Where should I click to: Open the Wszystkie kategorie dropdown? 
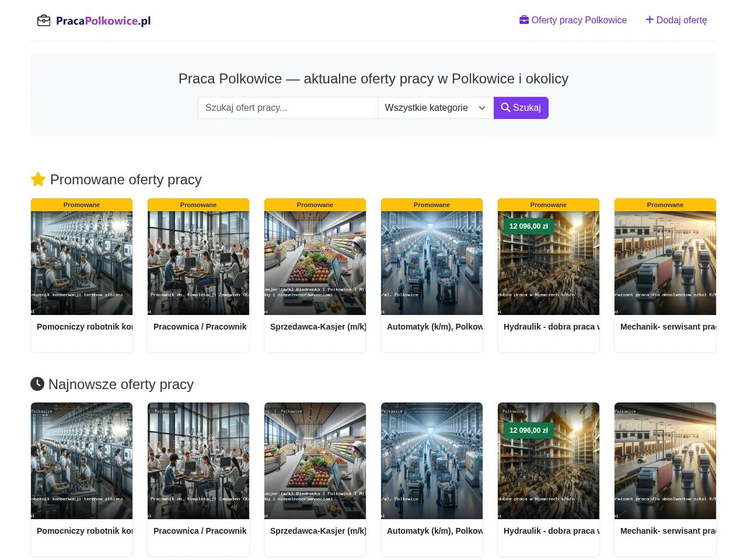pos(435,108)
